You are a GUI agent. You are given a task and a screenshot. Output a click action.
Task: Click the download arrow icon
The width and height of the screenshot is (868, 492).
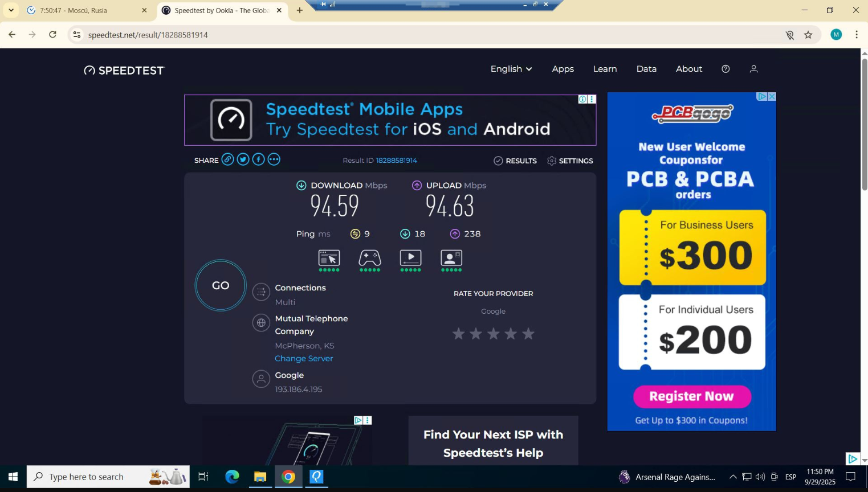pyautogui.click(x=301, y=185)
